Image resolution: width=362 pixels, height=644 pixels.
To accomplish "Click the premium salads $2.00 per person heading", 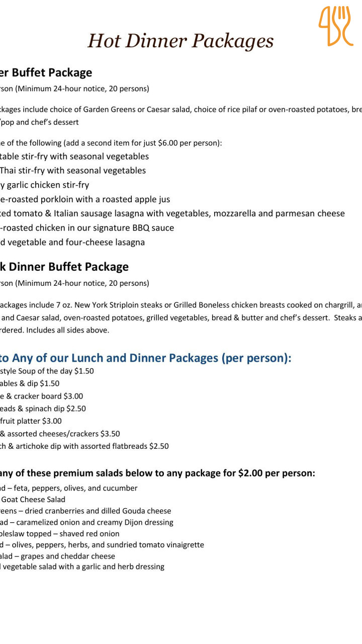I will pos(158,473).
